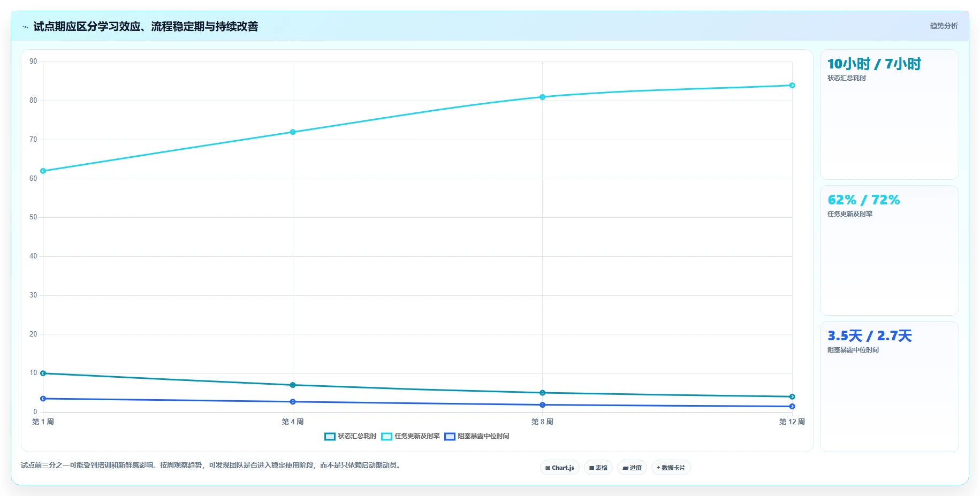980x496 pixels.
Task: Click the cyan data point at 第 8 周
Action: (542, 97)
